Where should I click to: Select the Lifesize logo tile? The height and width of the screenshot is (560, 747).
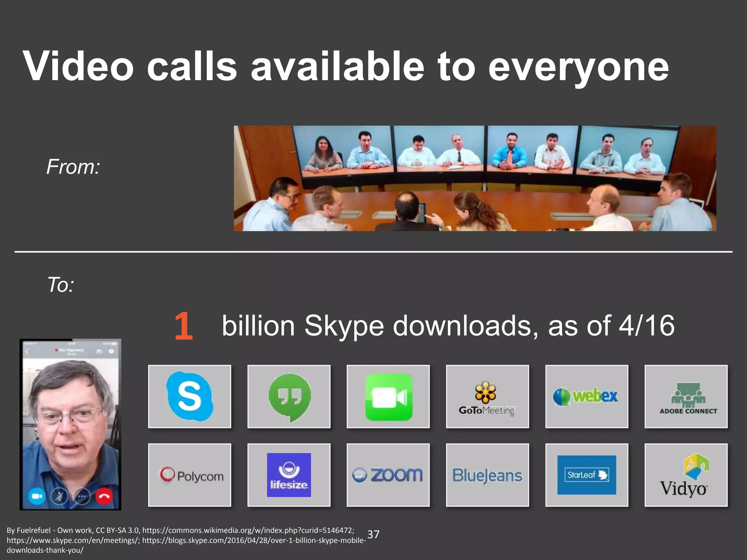coord(289,475)
